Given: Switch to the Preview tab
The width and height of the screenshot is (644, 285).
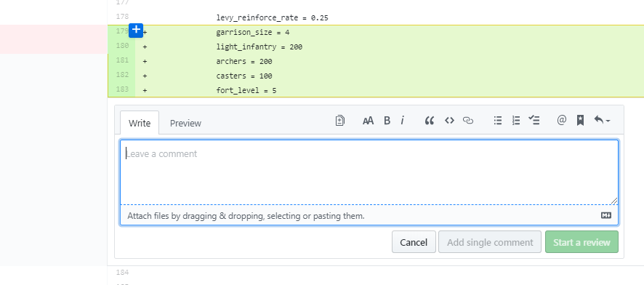Looking at the screenshot, I should click(185, 123).
